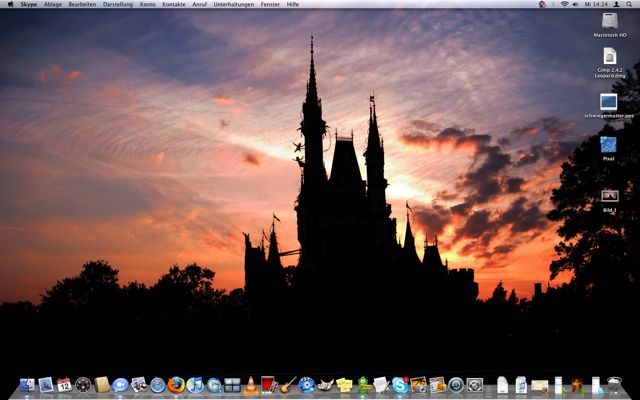Open the Trash in the dock
The image size is (640, 400).
coord(614,385)
